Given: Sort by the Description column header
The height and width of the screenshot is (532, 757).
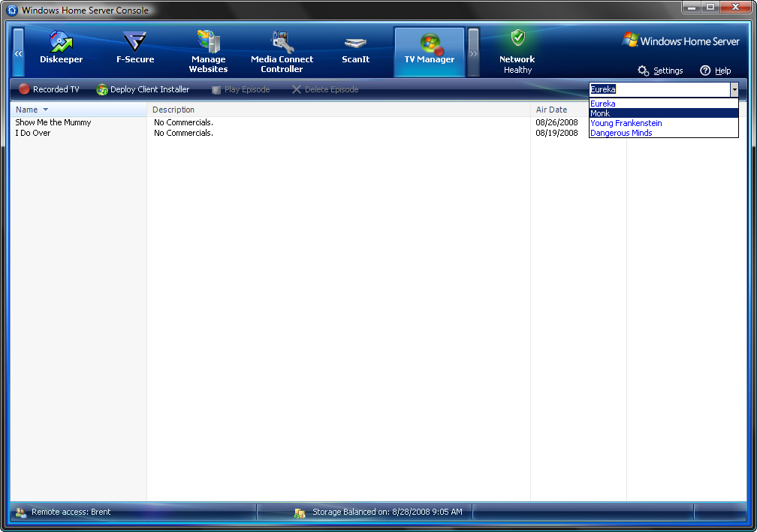Looking at the screenshot, I should click(339, 110).
